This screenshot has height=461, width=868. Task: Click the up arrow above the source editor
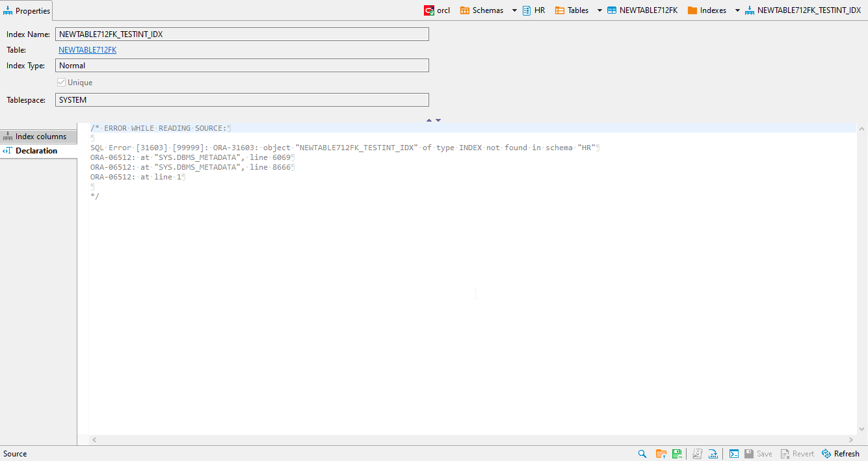(428, 120)
